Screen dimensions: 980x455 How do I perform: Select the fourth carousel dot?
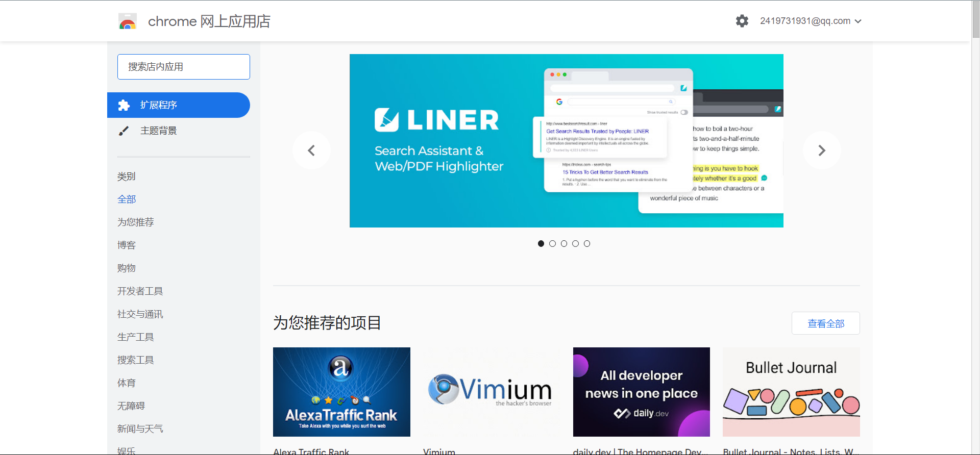pyautogui.click(x=575, y=244)
